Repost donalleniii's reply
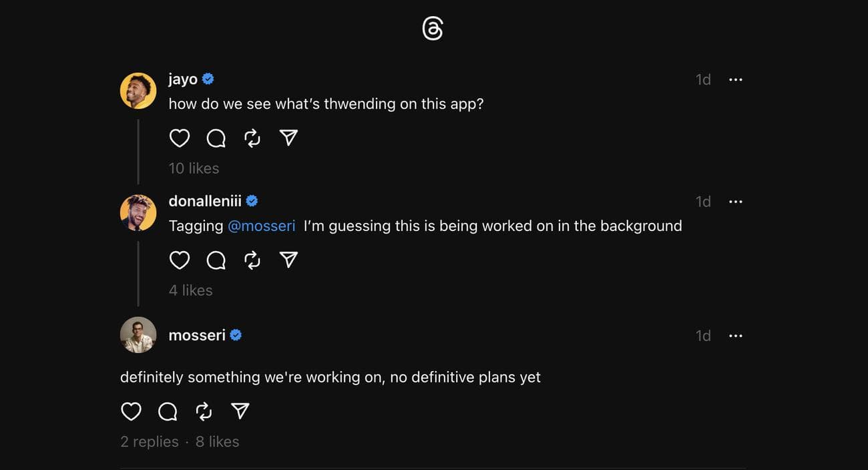Viewport: 868px width, 470px height. click(x=252, y=260)
